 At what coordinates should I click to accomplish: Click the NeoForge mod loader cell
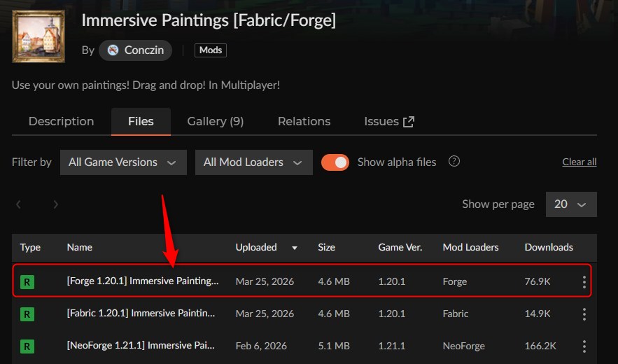464,346
